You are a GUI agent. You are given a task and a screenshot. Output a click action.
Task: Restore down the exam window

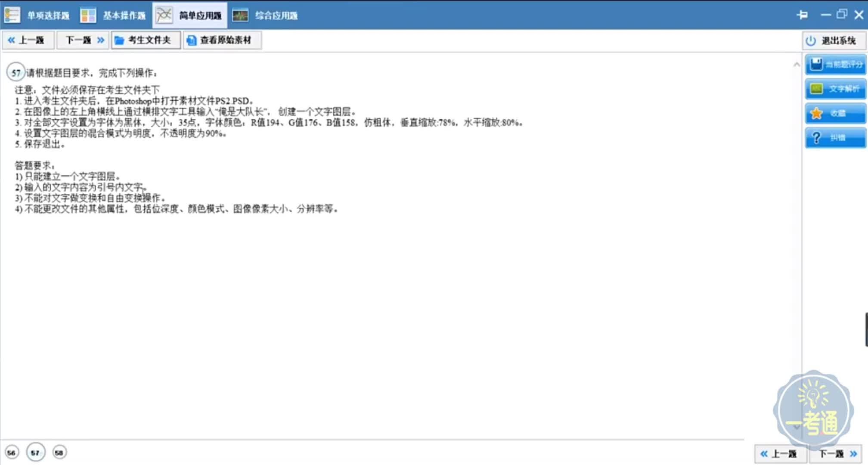[842, 14]
